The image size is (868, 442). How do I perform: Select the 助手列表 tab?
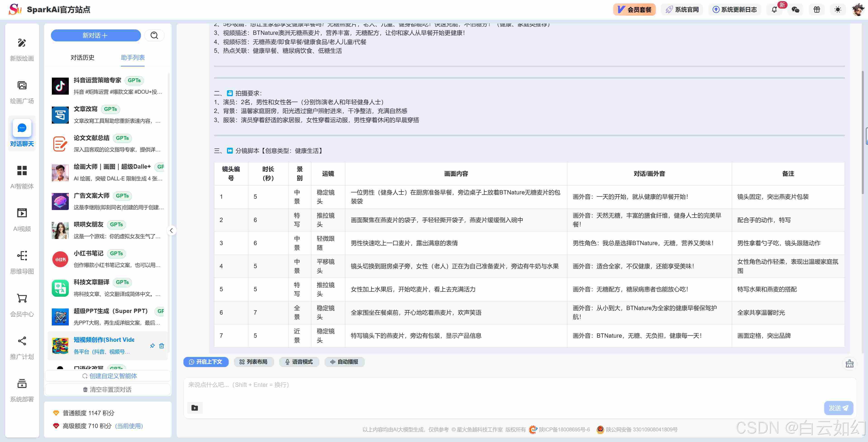133,58
